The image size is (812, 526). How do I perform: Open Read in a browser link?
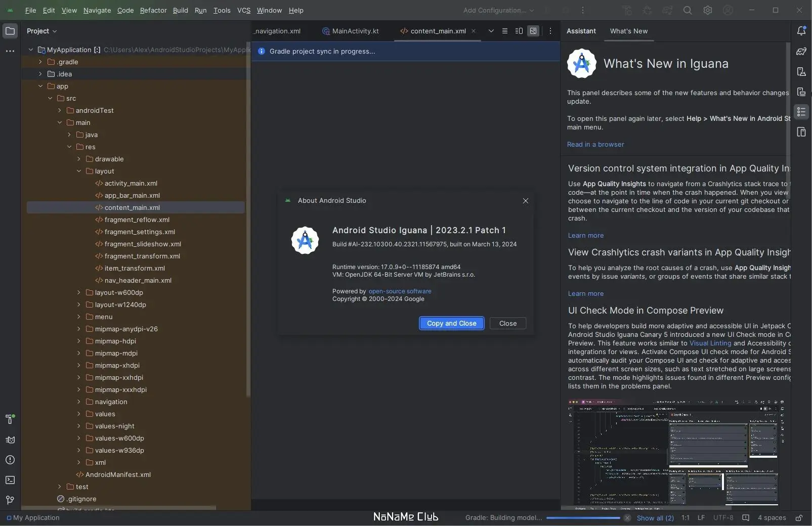coord(595,144)
